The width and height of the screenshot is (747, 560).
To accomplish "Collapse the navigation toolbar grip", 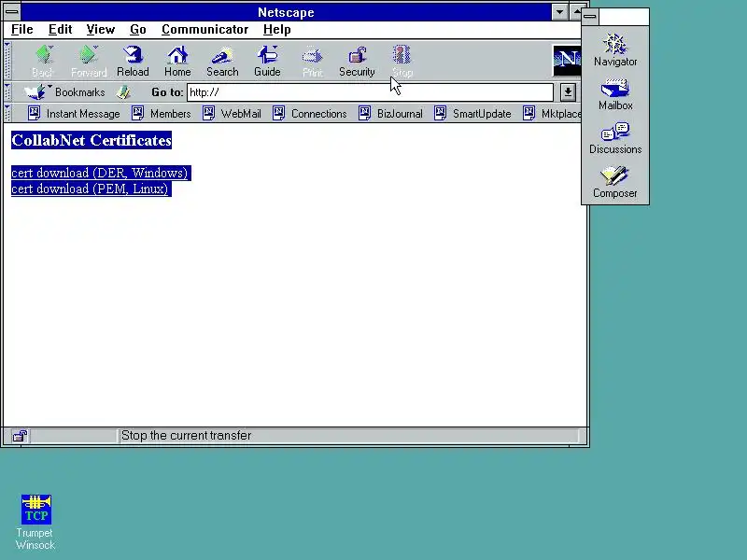I will (x=7, y=61).
